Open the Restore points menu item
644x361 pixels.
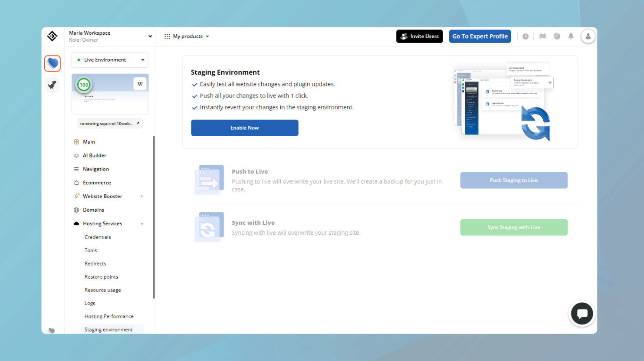(x=101, y=276)
